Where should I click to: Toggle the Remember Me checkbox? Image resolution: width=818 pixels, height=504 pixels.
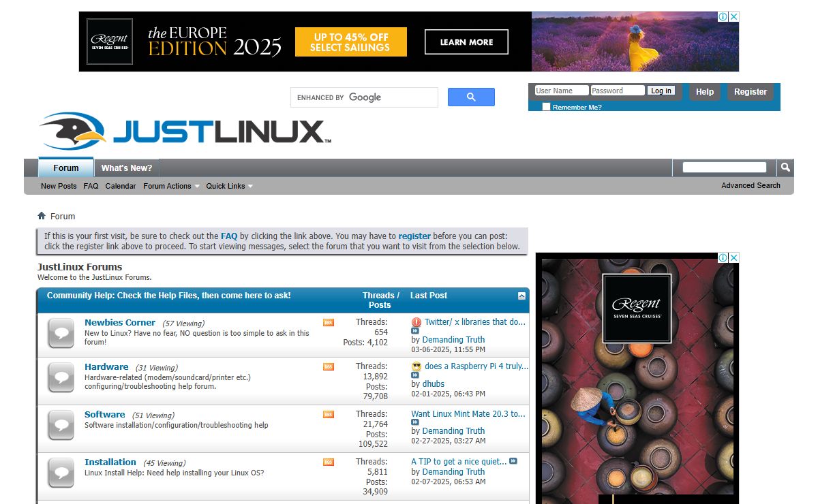click(546, 107)
